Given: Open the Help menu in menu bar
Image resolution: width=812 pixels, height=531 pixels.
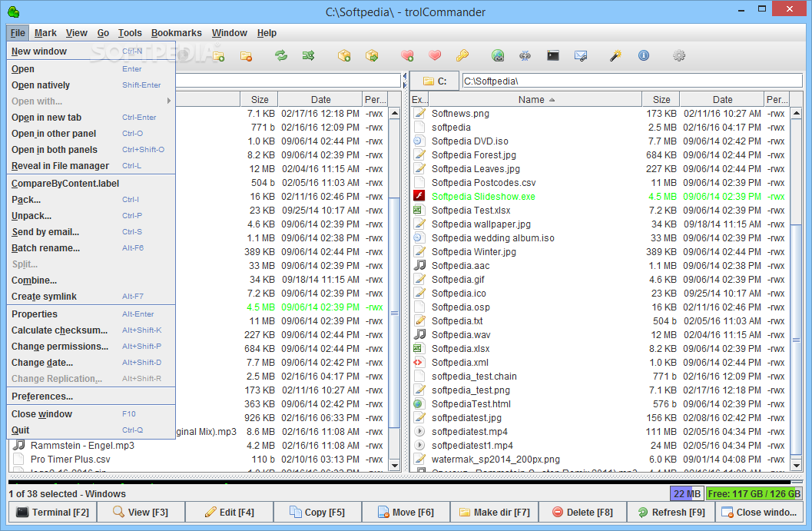Looking at the screenshot, I should coord(267,32).
